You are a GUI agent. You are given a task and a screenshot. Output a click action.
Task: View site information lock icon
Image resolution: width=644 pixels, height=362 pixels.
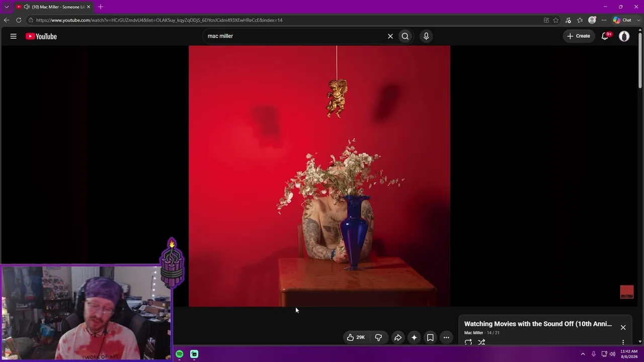[31, 20]
